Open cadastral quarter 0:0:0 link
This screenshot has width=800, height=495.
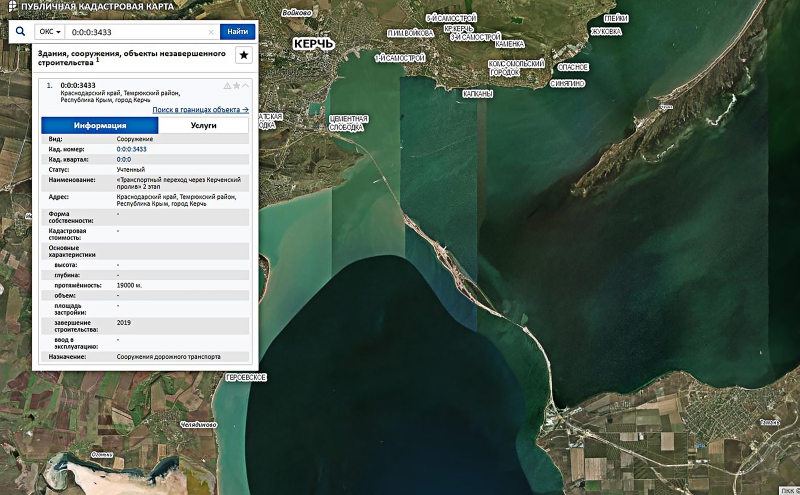pos(124,159)
